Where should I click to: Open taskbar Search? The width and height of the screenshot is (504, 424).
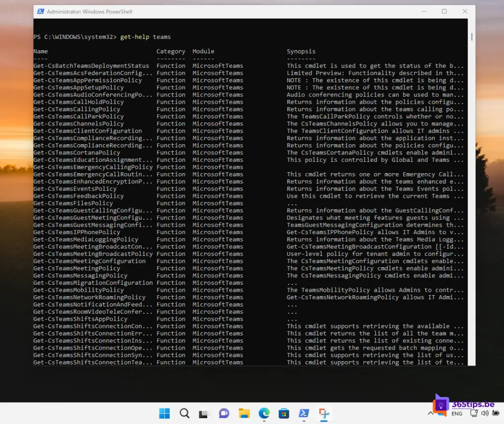click(x=184, y=413)
